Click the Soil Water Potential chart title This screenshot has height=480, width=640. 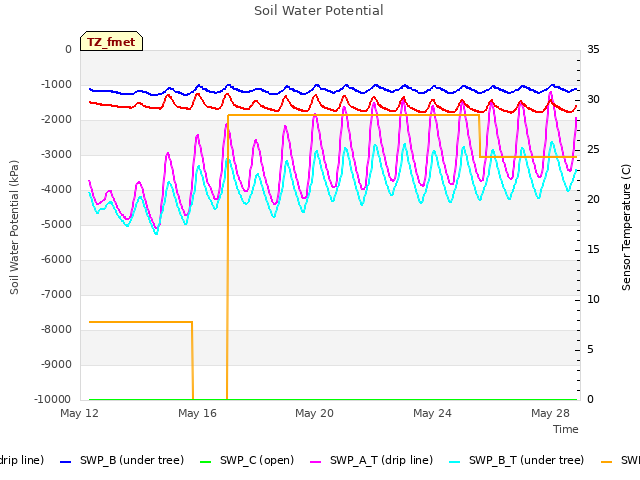point(319,11)
